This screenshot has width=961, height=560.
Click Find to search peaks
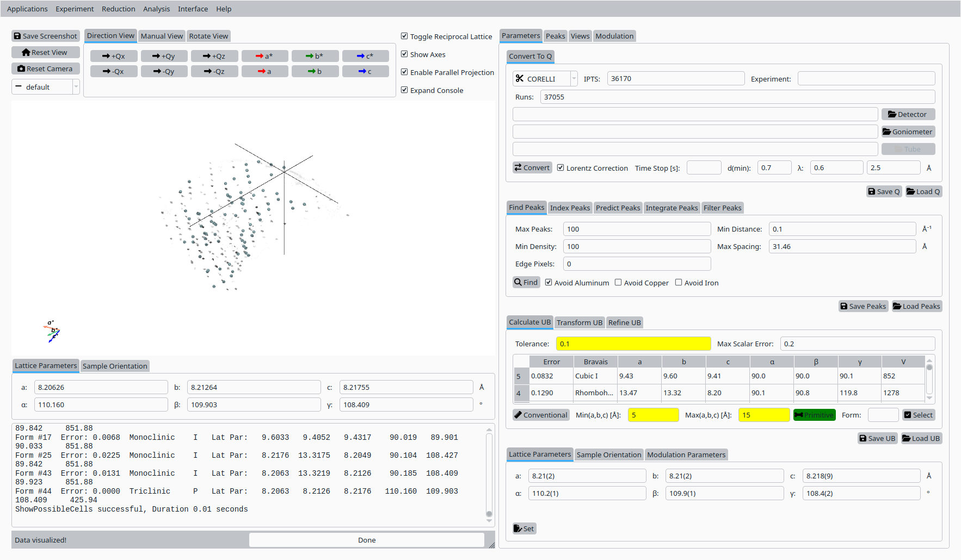tap(526, 282)
